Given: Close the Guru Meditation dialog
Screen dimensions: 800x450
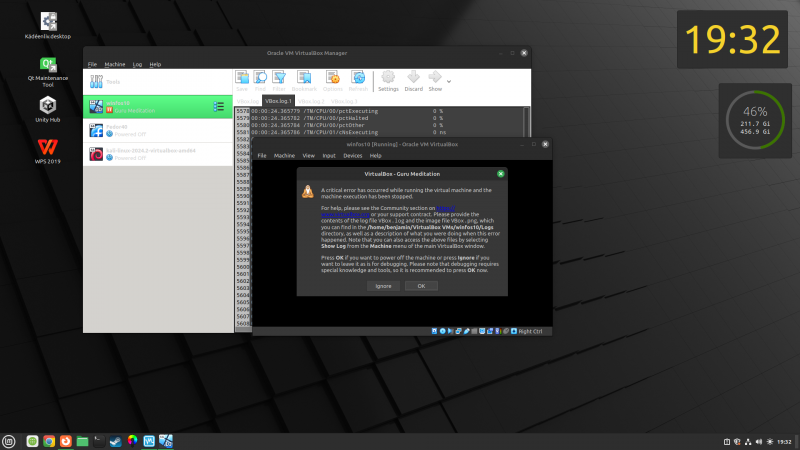Looking at the screenshot, I should (x=501, y=174).
